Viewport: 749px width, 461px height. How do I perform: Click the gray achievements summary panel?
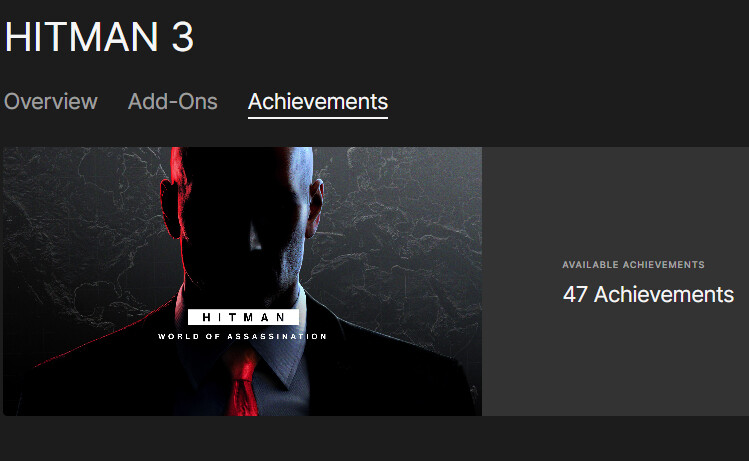[615, 281]
